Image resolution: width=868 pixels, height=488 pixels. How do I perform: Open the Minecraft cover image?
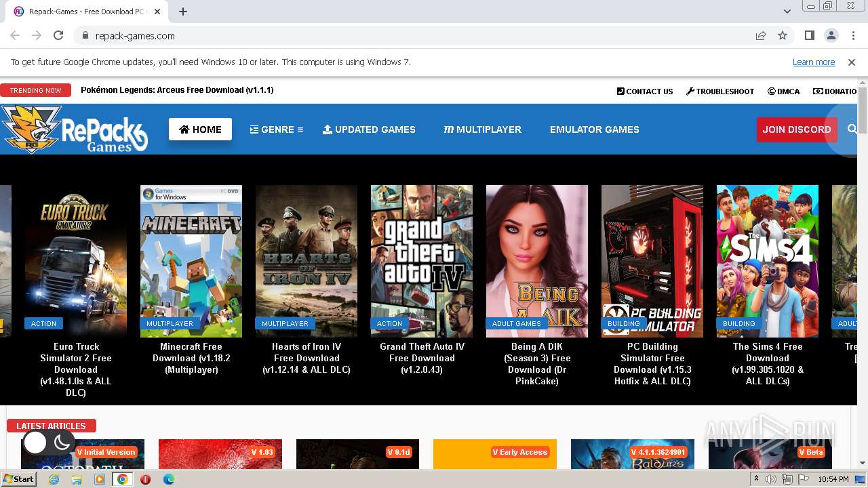click(x=191, y=261)
